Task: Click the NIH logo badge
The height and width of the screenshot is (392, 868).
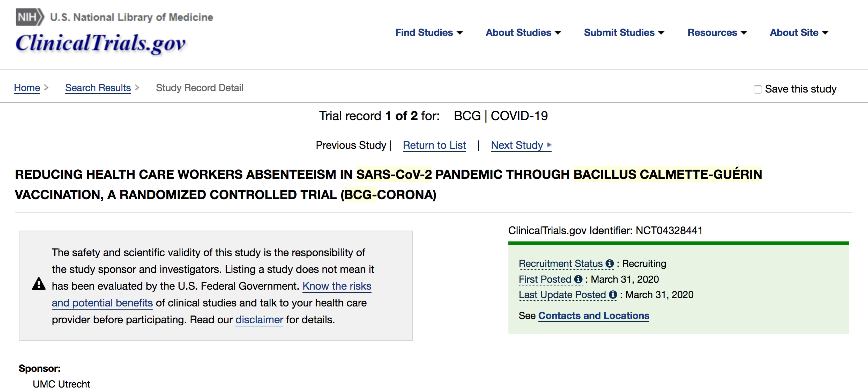Action: (30, 17)
